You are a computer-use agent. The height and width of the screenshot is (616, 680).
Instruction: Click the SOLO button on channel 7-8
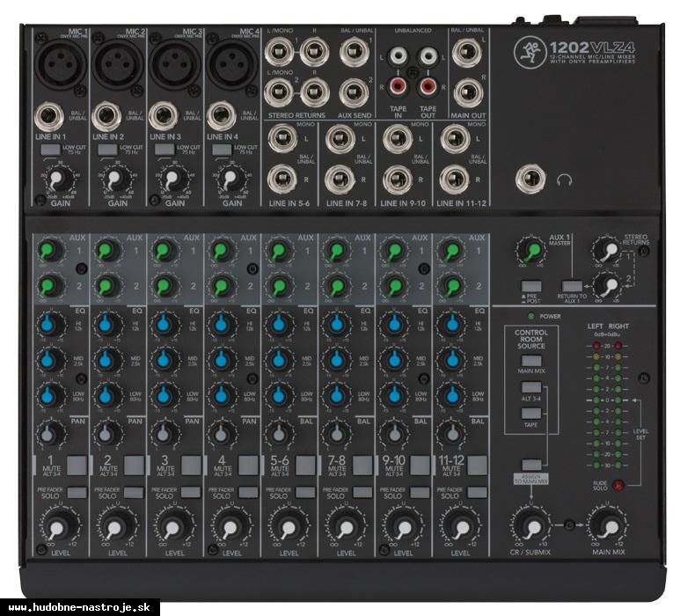point(362,493)
